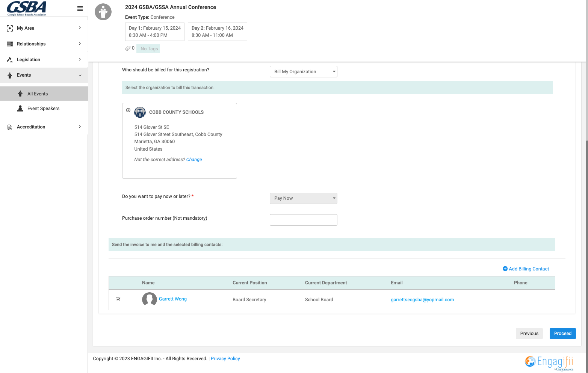Expand the Relationships chevron
The width and height of the screenshot is (588, 373).
point(80,44)
